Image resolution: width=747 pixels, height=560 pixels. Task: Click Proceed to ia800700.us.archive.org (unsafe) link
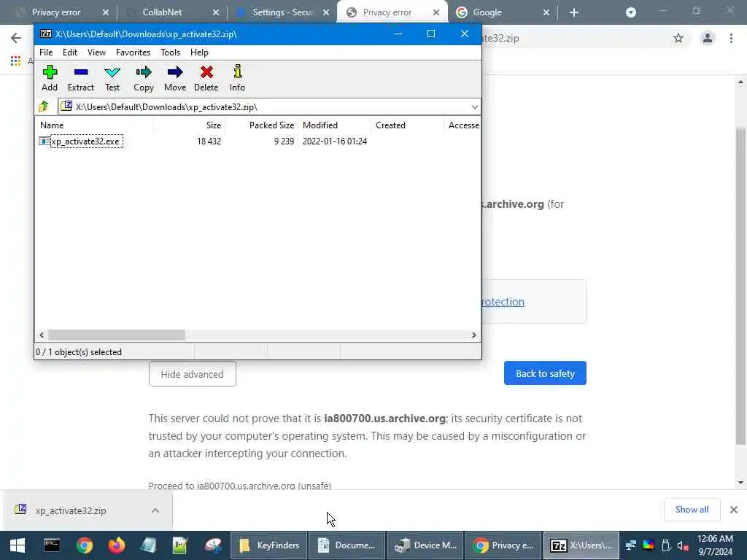[x=239, y=486]
